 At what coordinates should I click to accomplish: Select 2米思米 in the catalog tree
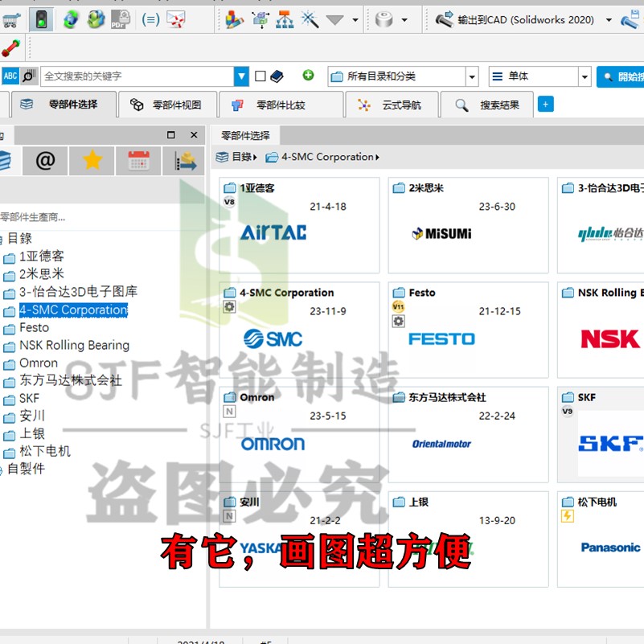point(42,274)
